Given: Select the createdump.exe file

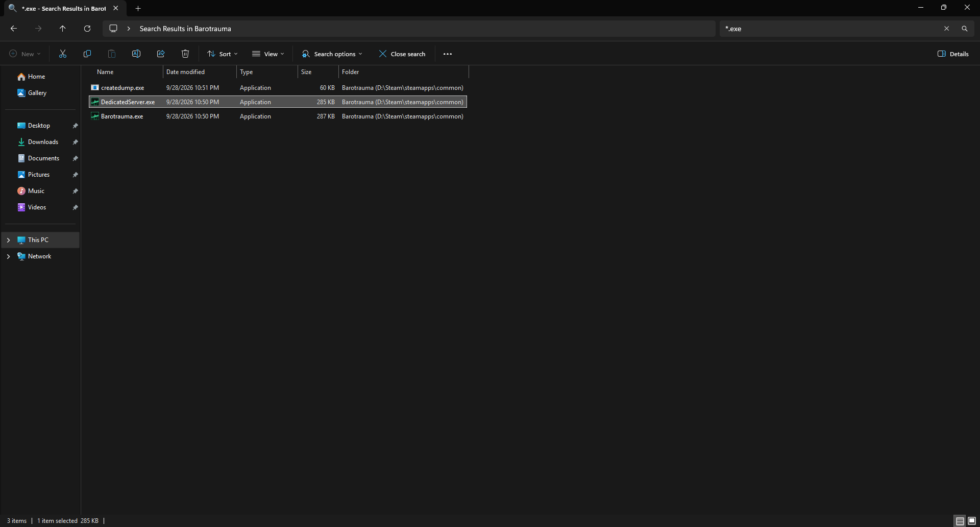Looking at the screenshot, I should (278, 88).
